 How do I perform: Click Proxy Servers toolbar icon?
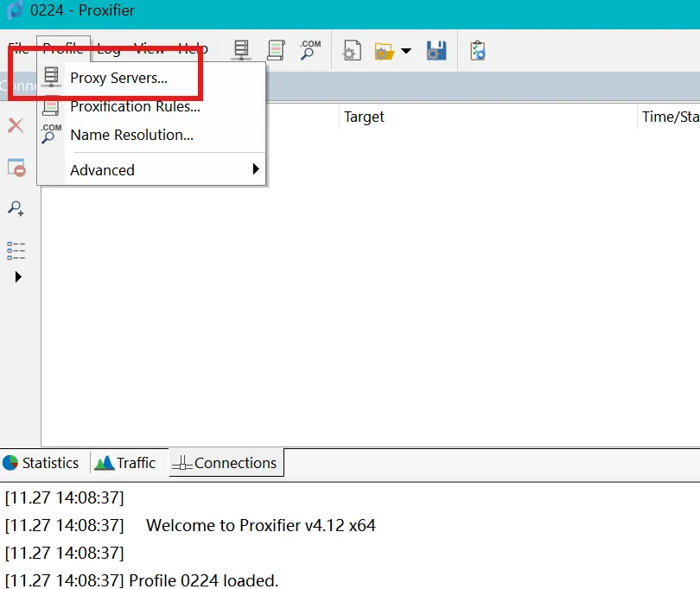pyautogui.click(x=241, y=50)
